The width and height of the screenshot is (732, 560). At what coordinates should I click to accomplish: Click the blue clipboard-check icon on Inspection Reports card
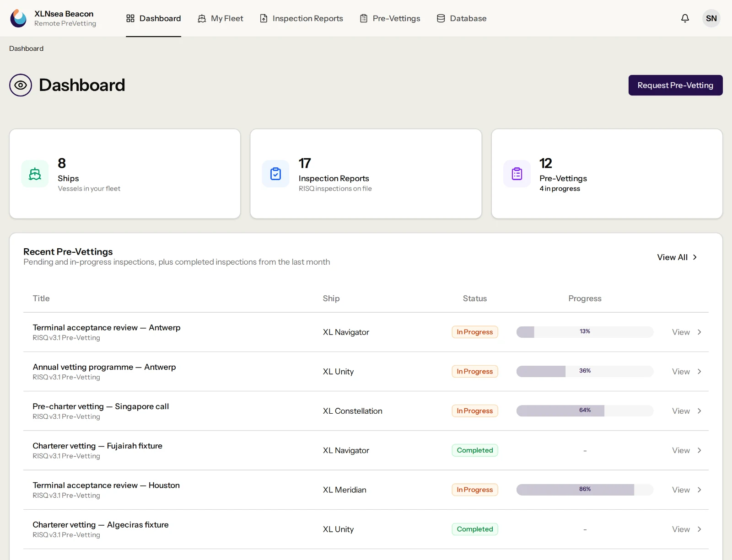tap(275, 174)
